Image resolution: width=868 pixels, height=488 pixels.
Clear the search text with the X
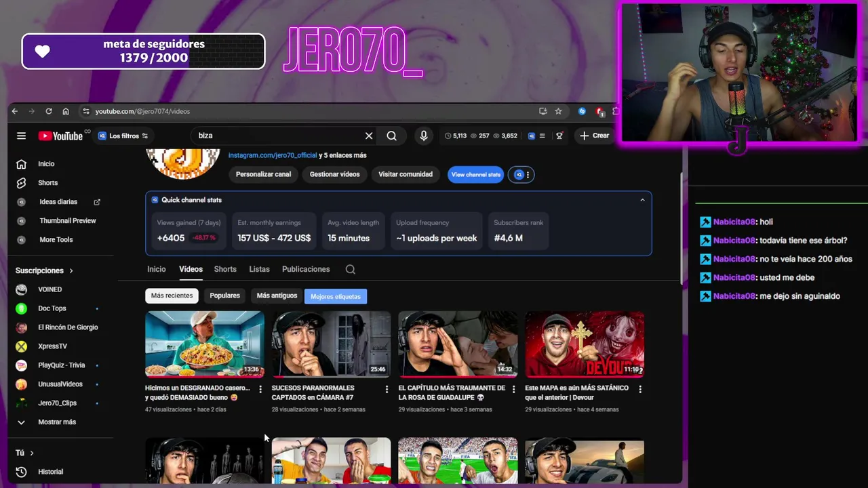click(369, 136)
